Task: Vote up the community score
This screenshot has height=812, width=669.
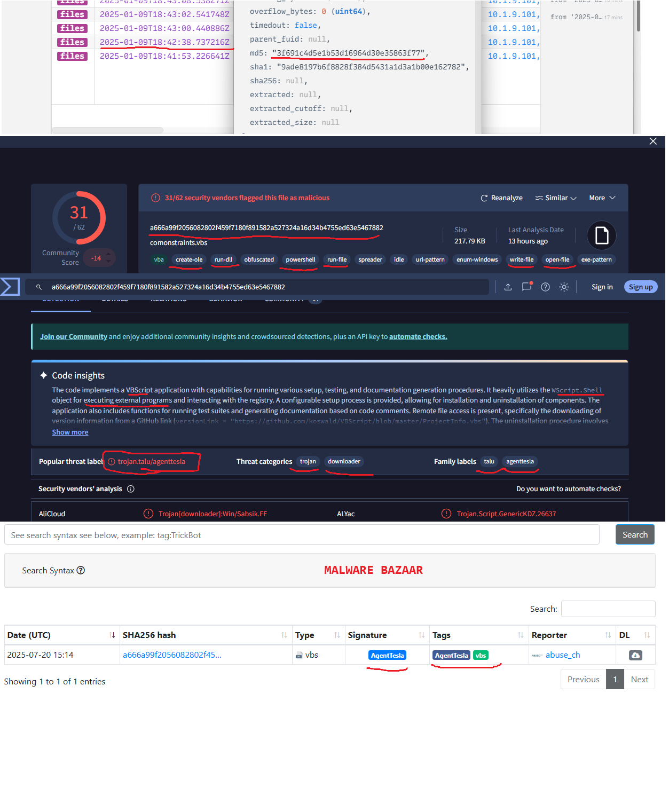Action: click(109, 254)
